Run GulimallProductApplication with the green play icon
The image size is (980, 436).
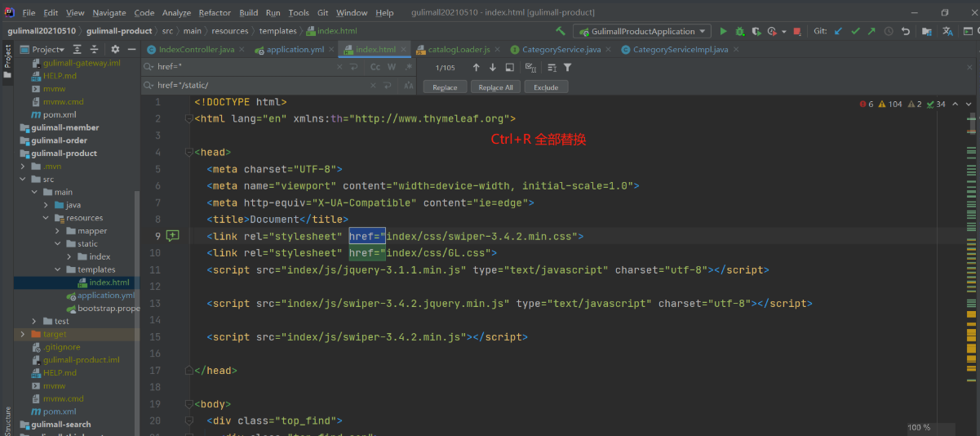pyautogui.click(x=723, y=31)
